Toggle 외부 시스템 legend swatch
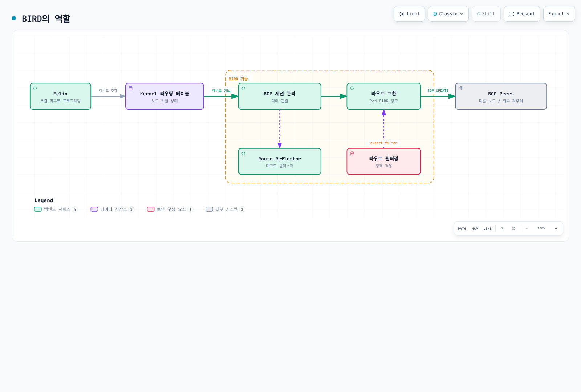The image size is (581, 392). point(209,209)
